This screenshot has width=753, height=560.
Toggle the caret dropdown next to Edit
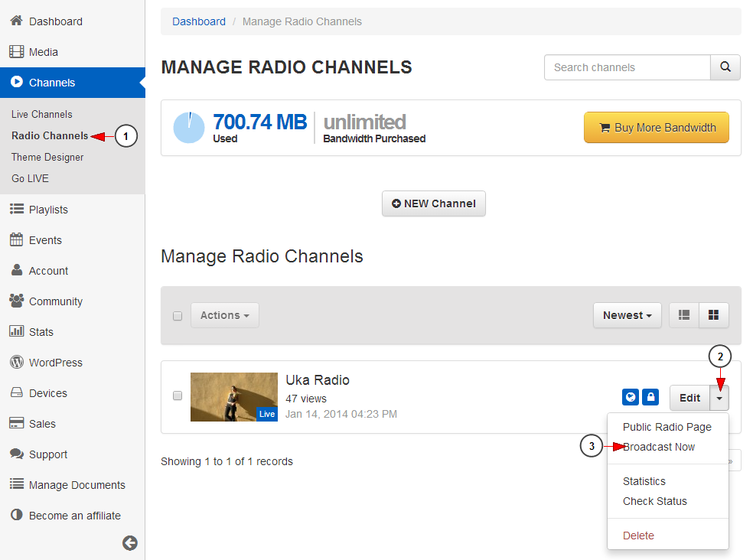pos(719,398)
